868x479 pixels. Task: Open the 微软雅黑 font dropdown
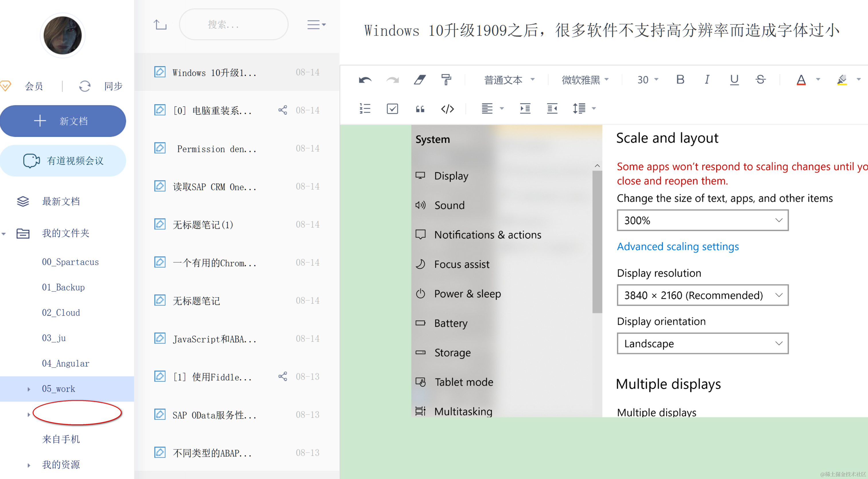tap(585, 80)
